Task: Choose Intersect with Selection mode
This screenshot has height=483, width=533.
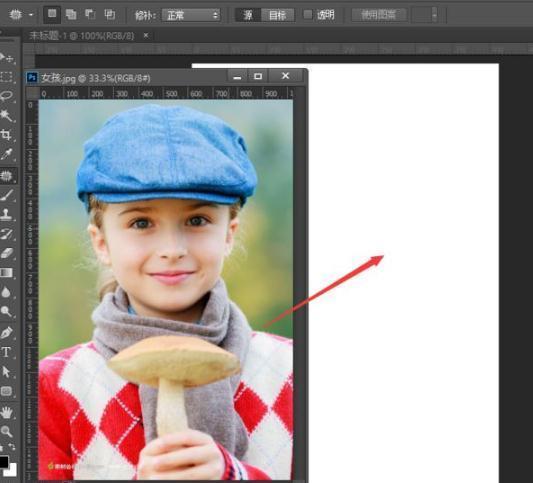Action: tap(109, 14)
